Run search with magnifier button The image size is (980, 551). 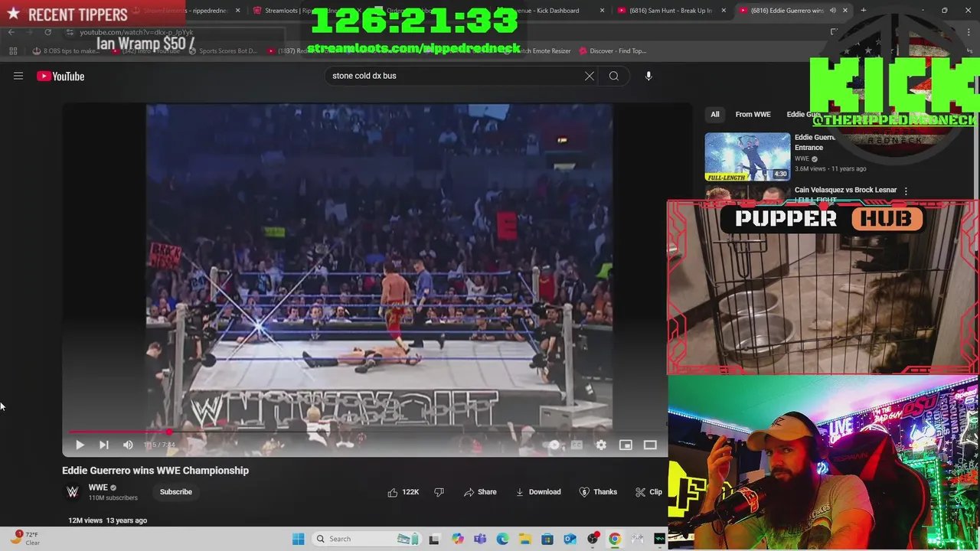click(x=614, y=76)
